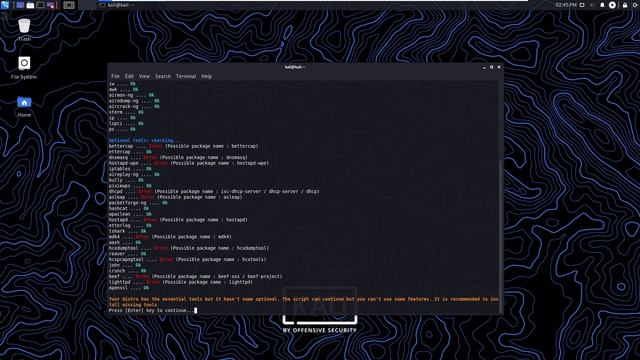Open the file manager panel launcher
Image resolution: width=640 pixels, height=360 pixels.
(x=30, y=5)
